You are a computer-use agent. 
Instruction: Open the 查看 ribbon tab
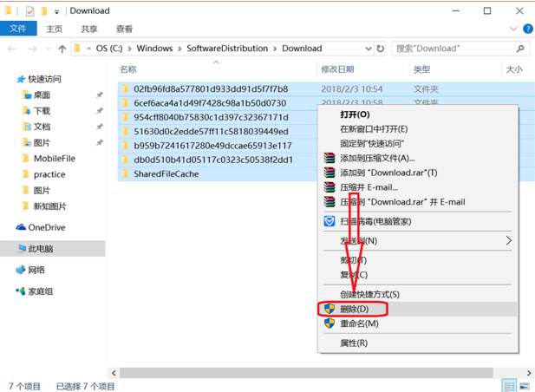point(124,29)
